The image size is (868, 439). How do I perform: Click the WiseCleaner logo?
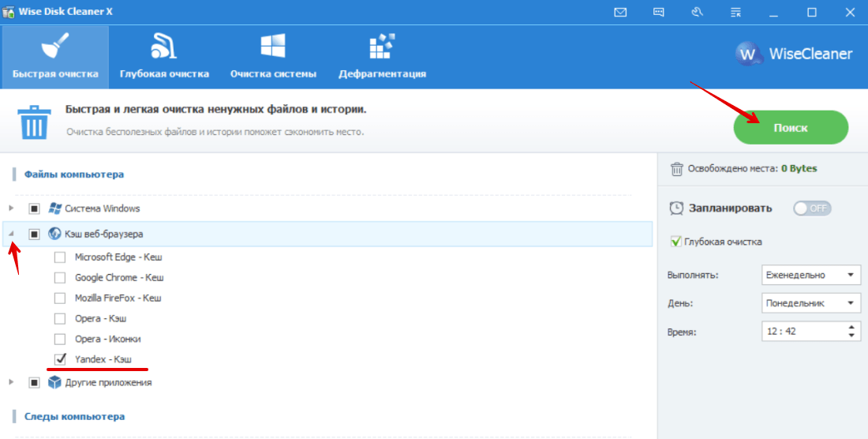point(794,54)
